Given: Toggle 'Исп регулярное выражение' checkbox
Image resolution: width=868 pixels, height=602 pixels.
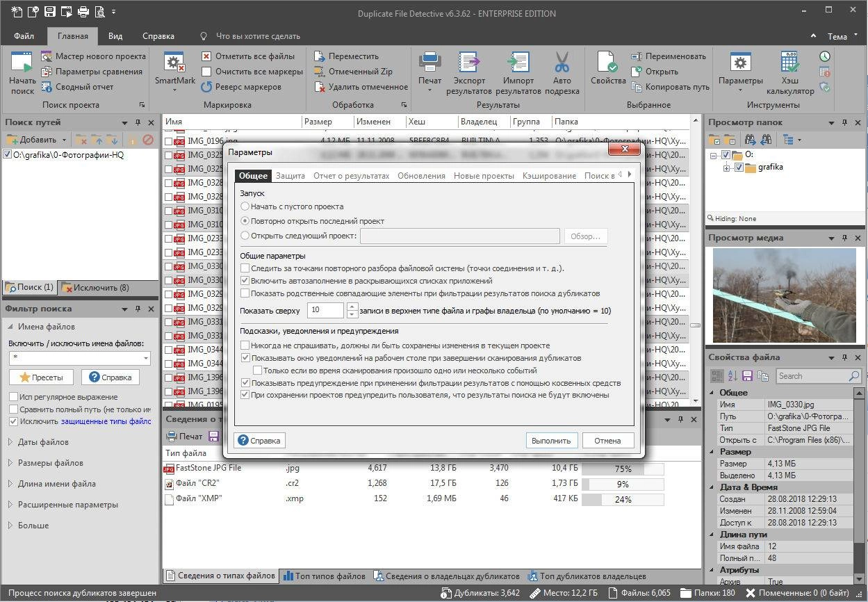Looking at the screenshot, I should click(13, 396).
